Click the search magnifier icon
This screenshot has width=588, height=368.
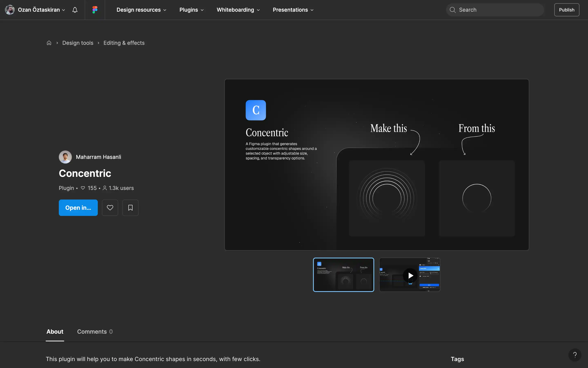click(452, 10)
